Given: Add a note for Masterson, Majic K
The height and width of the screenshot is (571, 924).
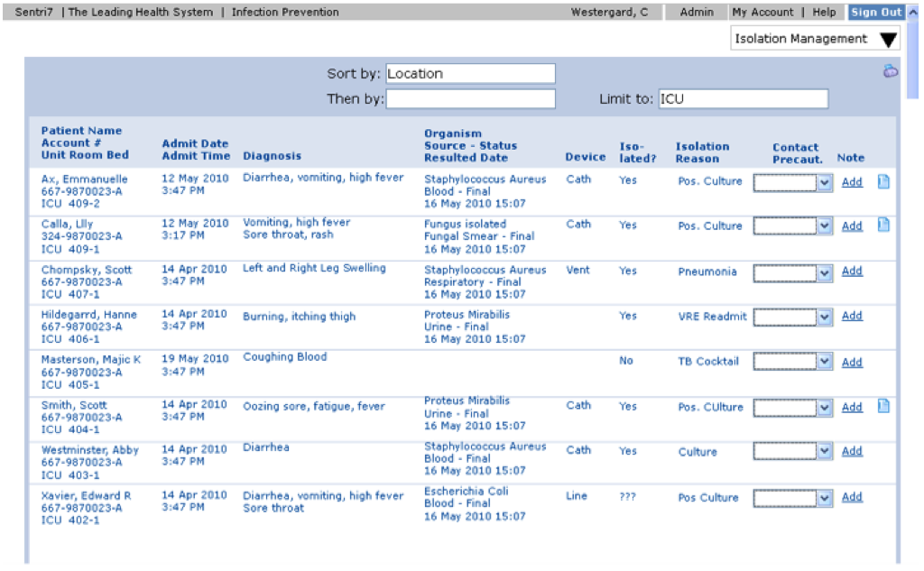Looking at the screenshot, I should click(x=852, y=362).
